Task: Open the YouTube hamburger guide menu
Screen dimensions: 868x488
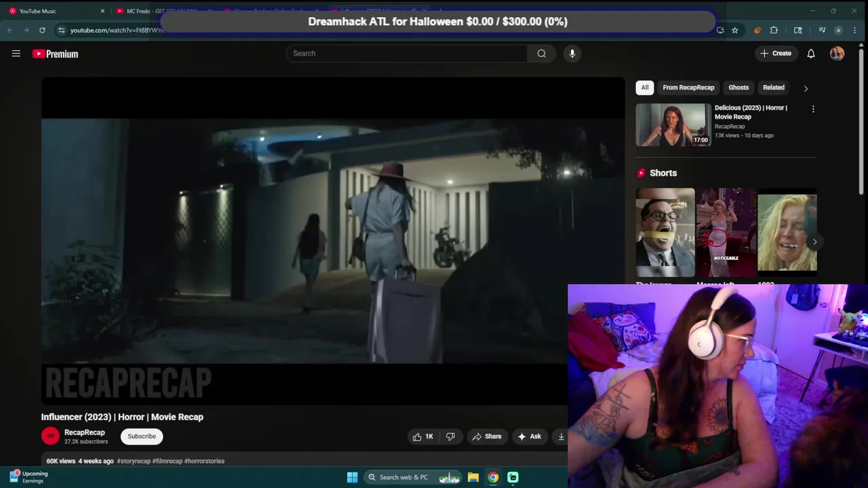Action: 16,54
